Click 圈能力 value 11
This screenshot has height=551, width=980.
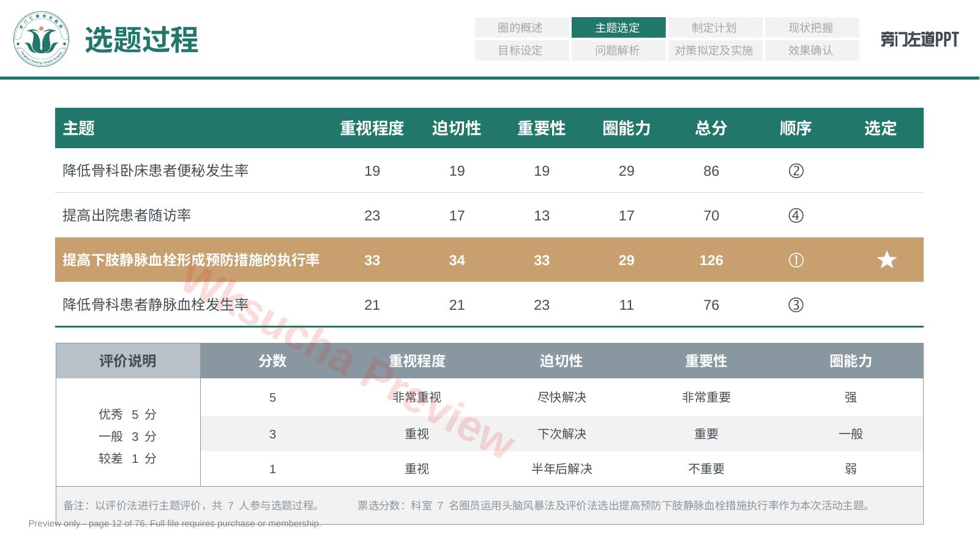coord(626,305)
